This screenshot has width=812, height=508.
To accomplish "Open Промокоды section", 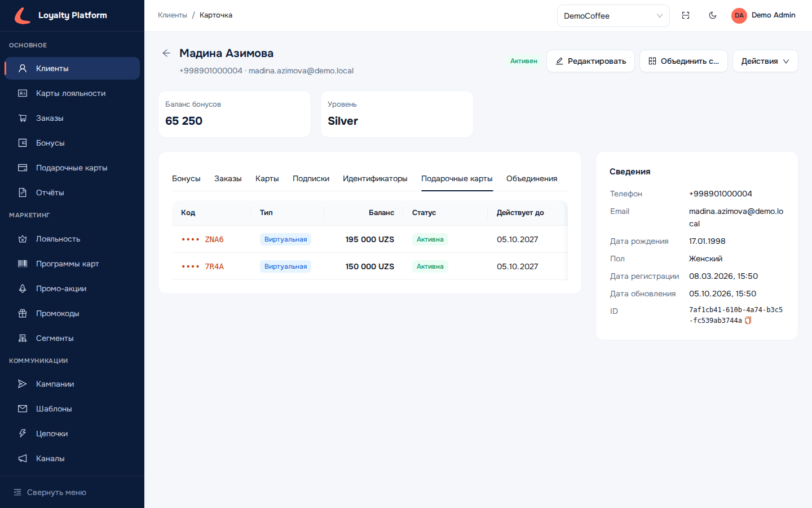I will 72,313.
